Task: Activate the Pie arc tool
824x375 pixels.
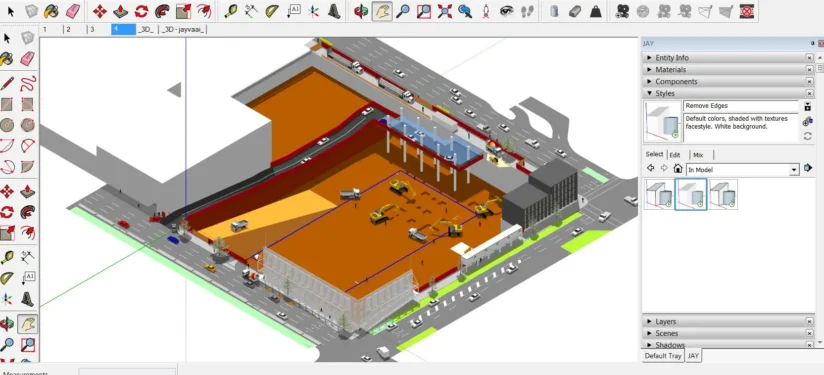Action: click(x=27, y=166)
